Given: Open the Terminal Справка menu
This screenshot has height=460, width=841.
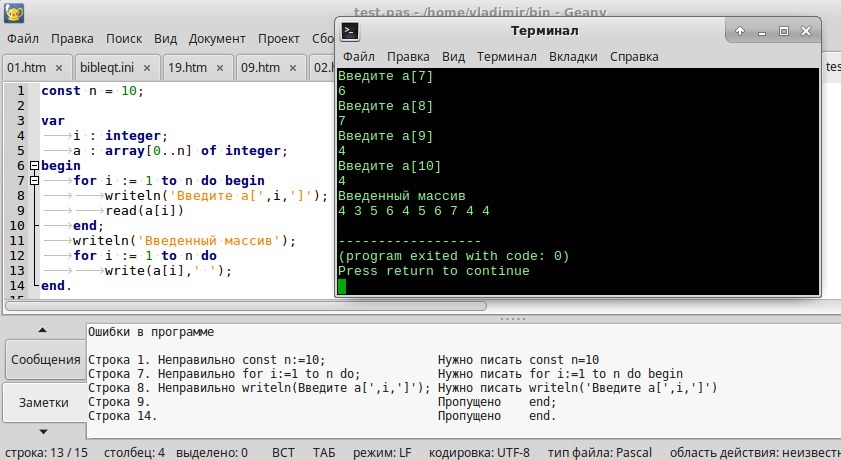Looking at the screenshot, I should pos(634,57).
